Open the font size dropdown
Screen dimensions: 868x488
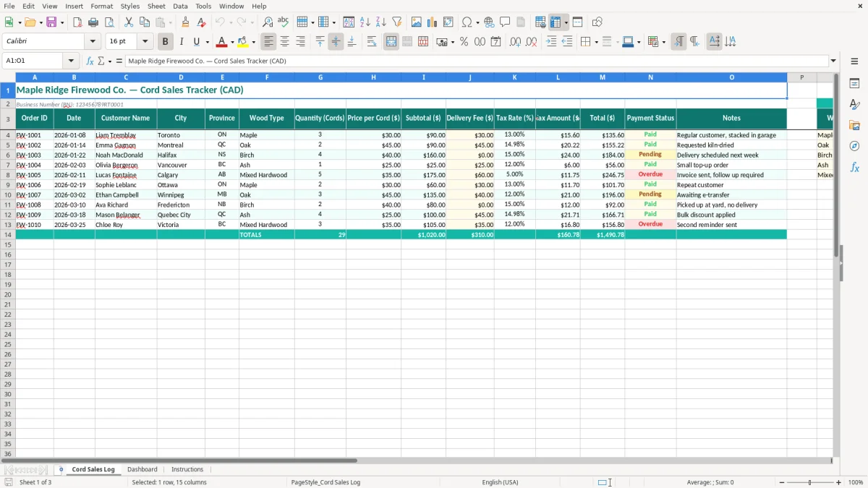[x=145, y=42]
